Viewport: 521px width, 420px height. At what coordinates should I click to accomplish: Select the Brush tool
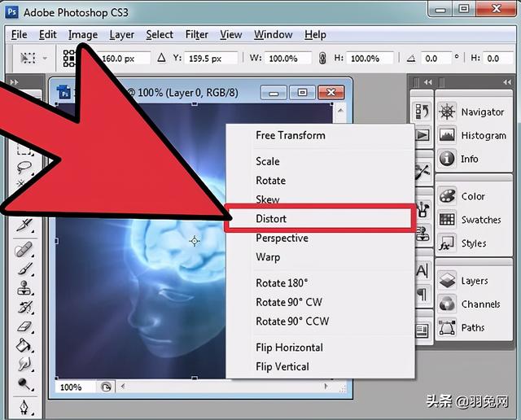[x=25, y=269]
